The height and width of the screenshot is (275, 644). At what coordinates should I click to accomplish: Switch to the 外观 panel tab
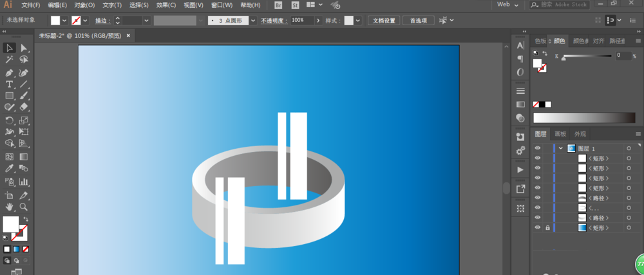tap(580, 134)
